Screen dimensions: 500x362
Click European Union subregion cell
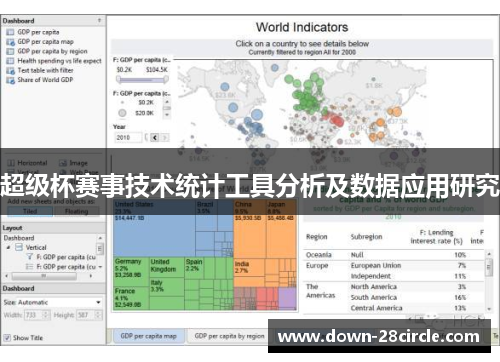[x=376, y=266]
